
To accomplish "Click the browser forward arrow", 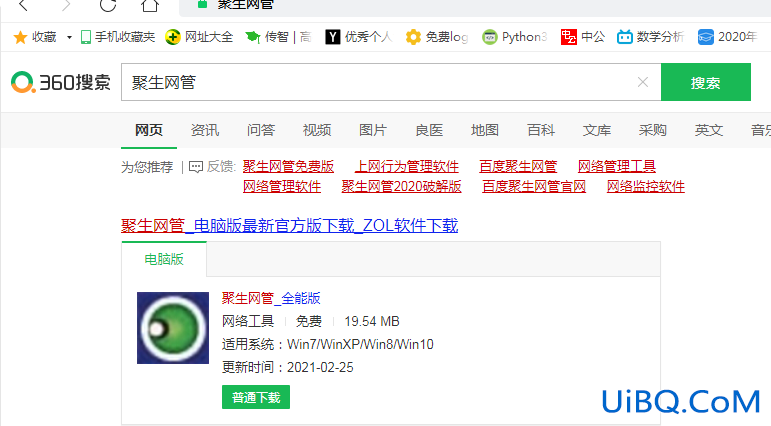I will [66, 5].
